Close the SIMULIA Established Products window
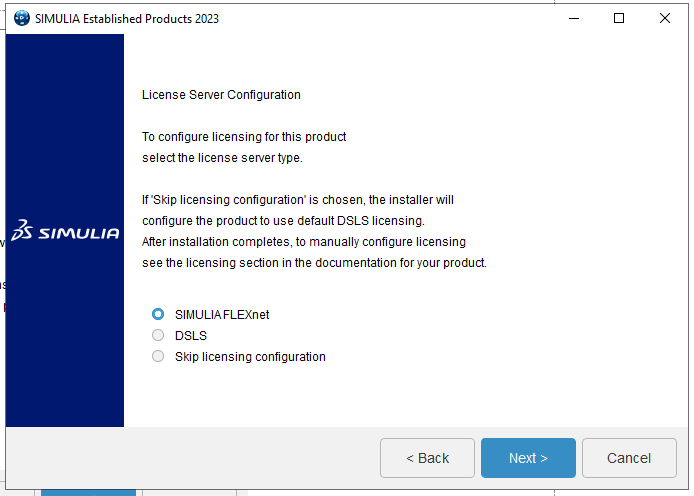Image resolution: width=694 pixels, height=496 pixels. pyautogui.click(x=665, y=18)
